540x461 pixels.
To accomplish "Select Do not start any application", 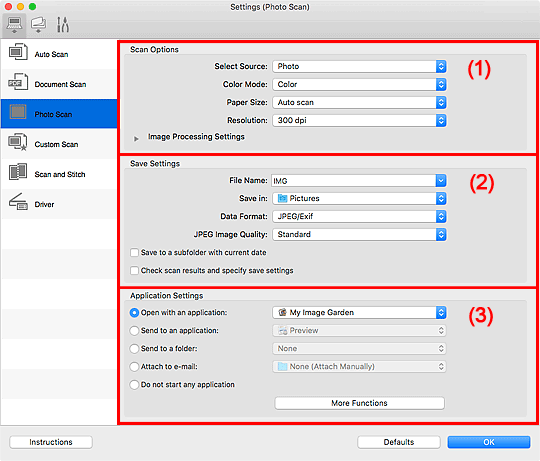I will tap(134, 385).
